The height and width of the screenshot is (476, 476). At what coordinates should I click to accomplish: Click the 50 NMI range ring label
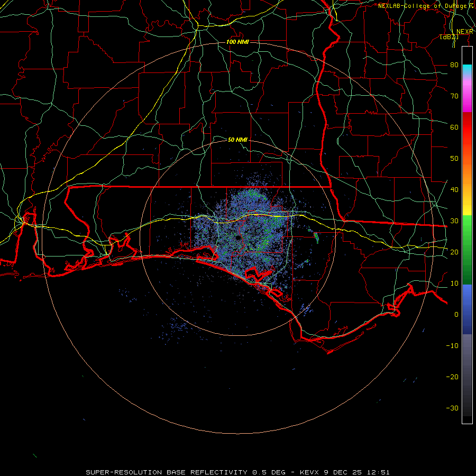pyautogui.click(x=237, y=140)
